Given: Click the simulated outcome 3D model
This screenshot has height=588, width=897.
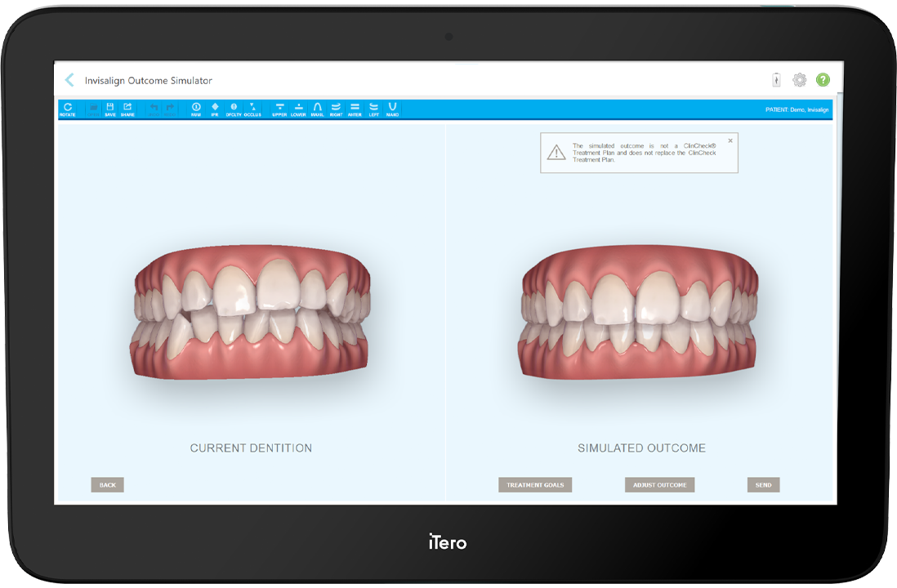Looking at the screenshot, I should point(639,312).
